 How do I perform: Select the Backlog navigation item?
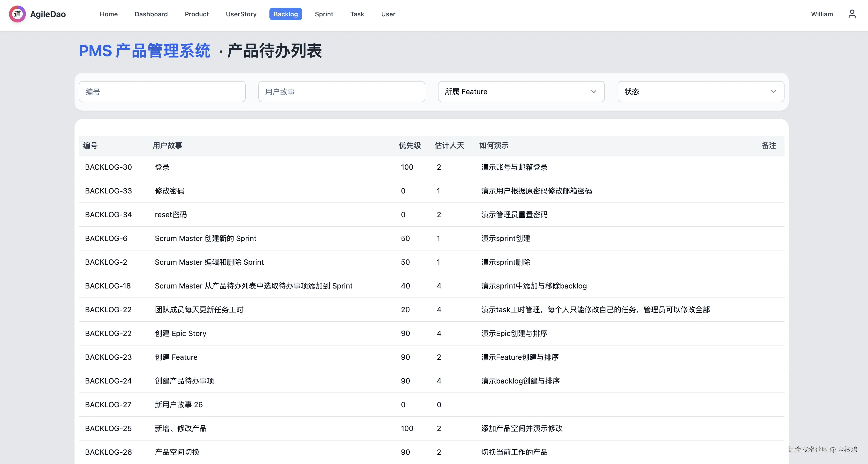click(285, 14)
